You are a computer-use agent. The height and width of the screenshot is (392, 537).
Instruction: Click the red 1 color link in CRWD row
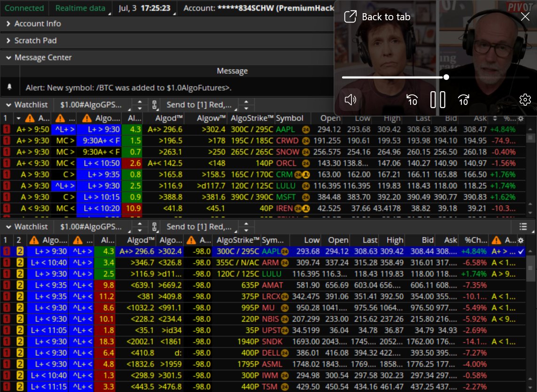point(7,141)
